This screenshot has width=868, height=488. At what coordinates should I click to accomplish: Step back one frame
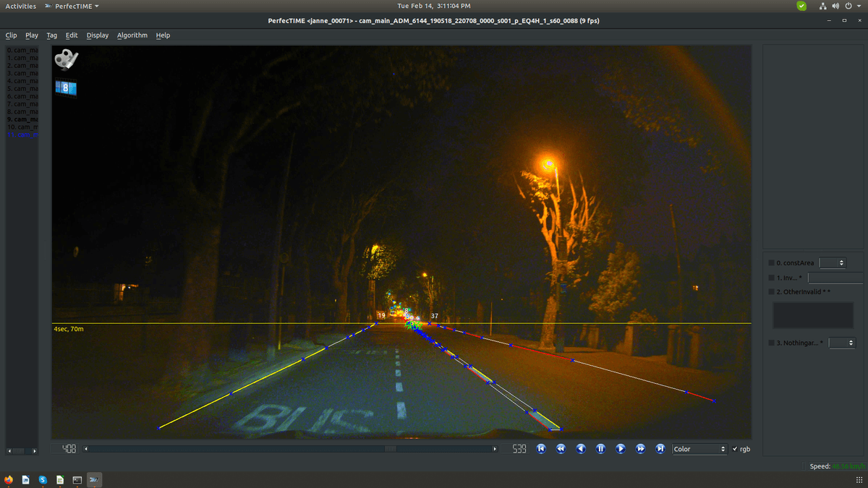580,449
